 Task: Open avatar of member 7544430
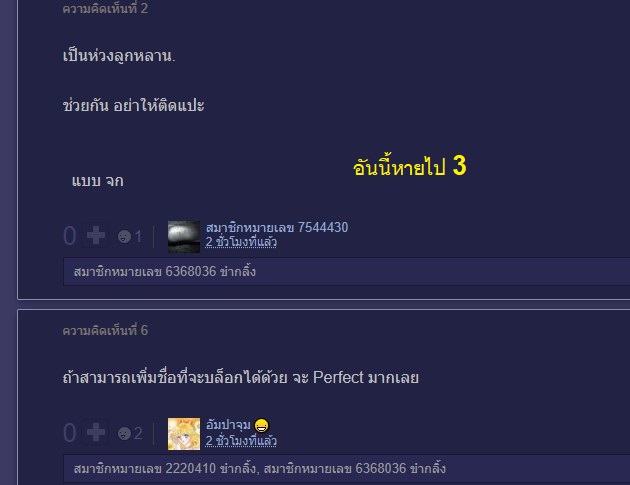click(184, 237)
